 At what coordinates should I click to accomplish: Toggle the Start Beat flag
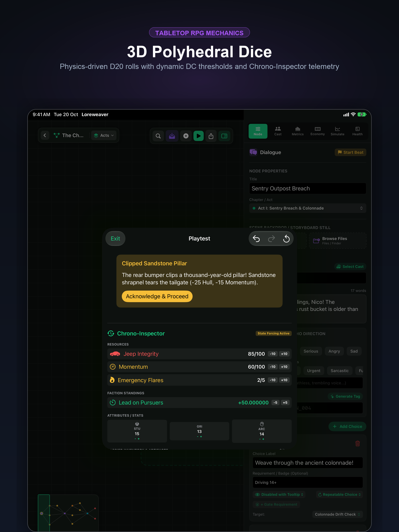(350, 152)
